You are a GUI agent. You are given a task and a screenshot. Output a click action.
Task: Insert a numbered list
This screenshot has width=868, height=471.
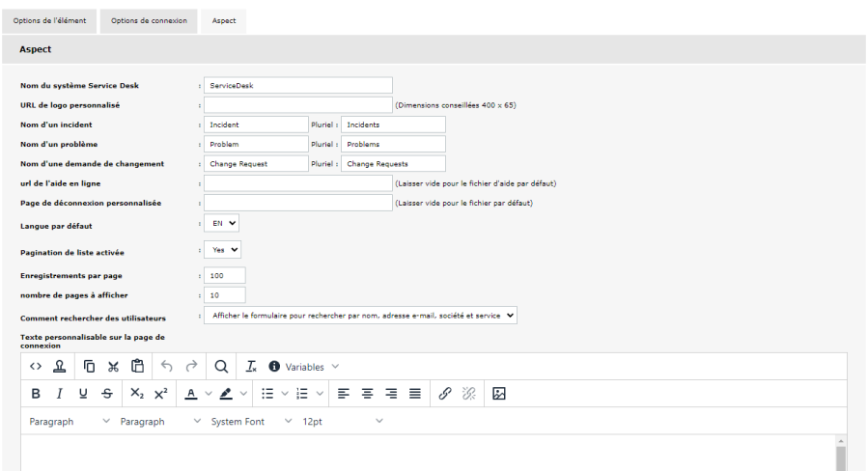[302, 394]
